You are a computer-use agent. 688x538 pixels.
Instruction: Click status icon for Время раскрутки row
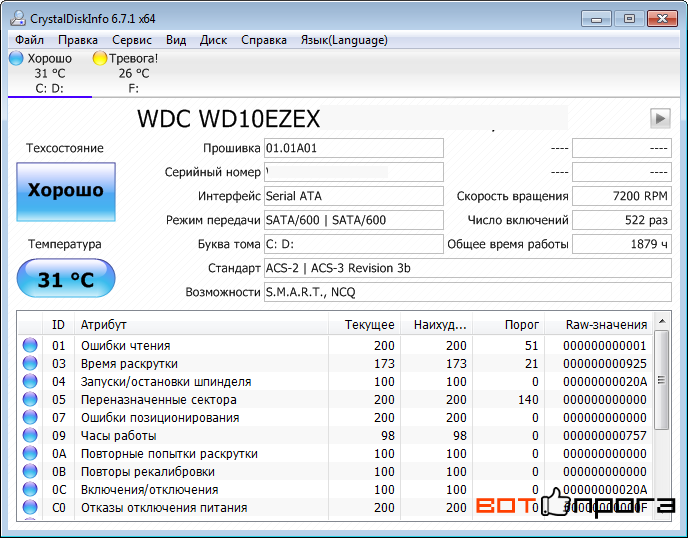coord(30,363)
